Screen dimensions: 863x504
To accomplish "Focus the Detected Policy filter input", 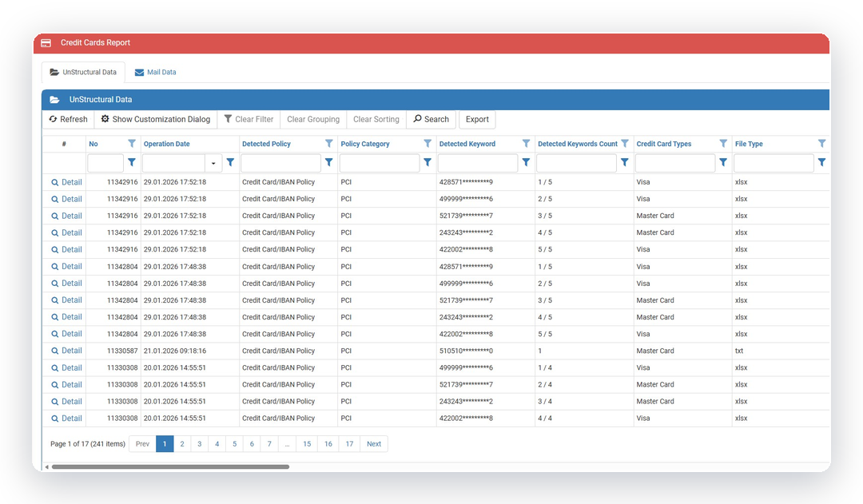I will click(280, 163).
